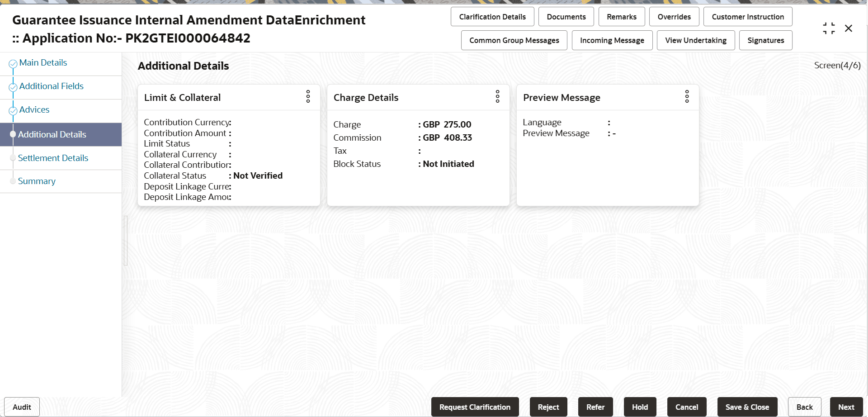This screenshot has width=868, height=417.
Task: Click the Advices completed step icon
Action: tap(13, 111)
